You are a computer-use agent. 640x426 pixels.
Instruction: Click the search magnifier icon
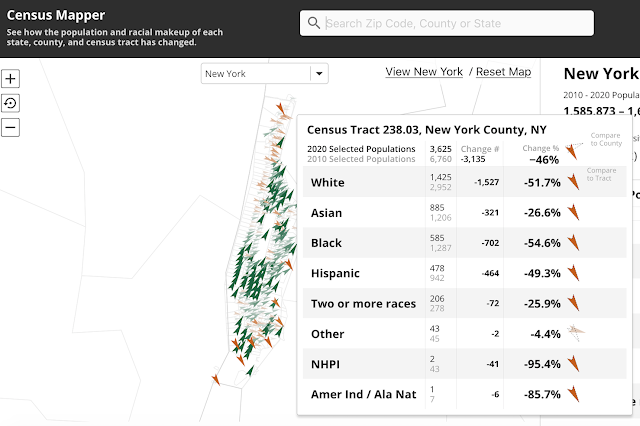point(314,23)
